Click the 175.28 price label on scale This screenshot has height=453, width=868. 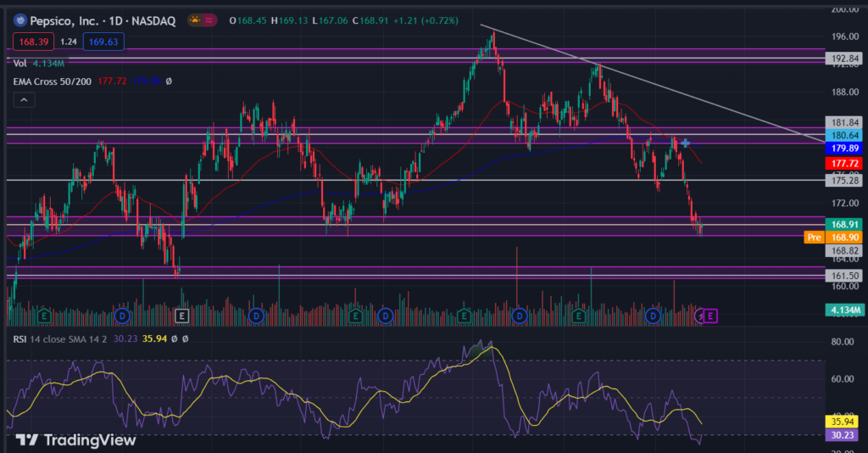point(843,181)
